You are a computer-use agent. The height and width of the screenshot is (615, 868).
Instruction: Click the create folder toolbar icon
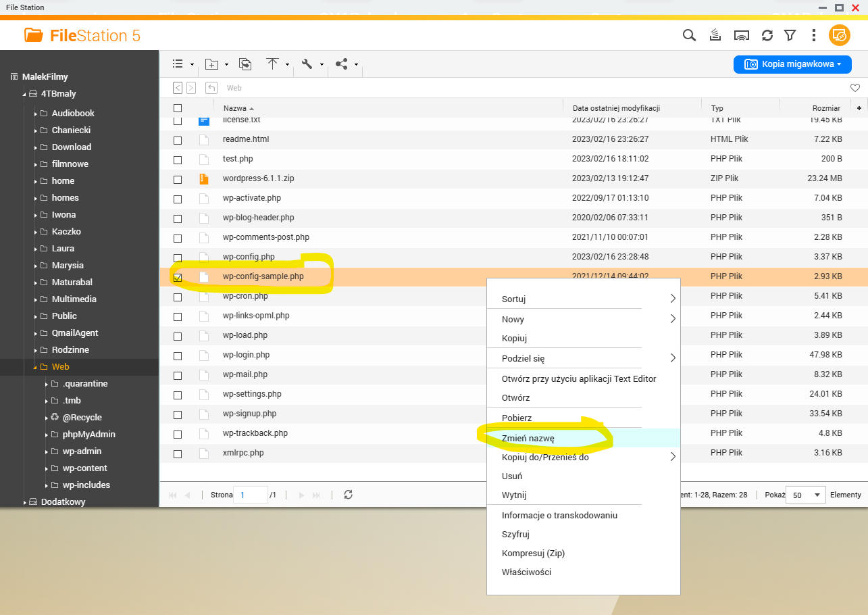point(212,64)
